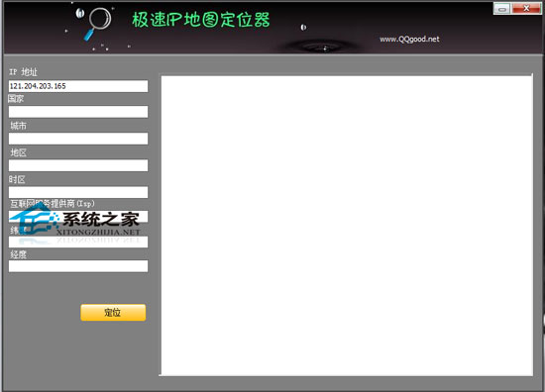Click the white map display panel
Image resolution: width=545 pixels, height=392 pixels.
tap(347, 226)
